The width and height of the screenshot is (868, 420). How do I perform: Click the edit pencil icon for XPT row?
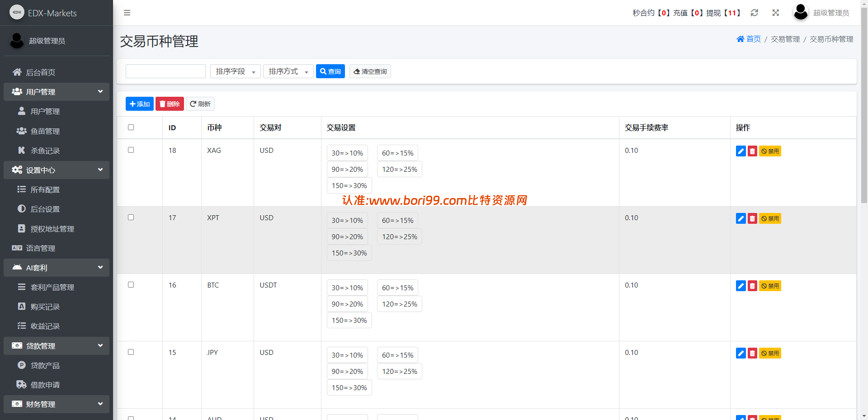click(741, 218)
